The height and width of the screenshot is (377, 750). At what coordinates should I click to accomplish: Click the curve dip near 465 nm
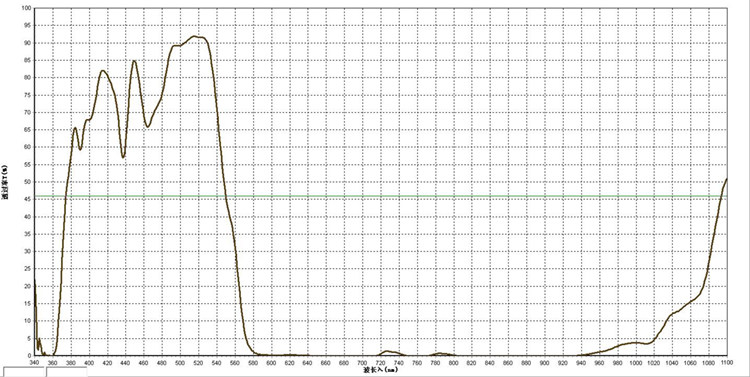tap(148, 127)
